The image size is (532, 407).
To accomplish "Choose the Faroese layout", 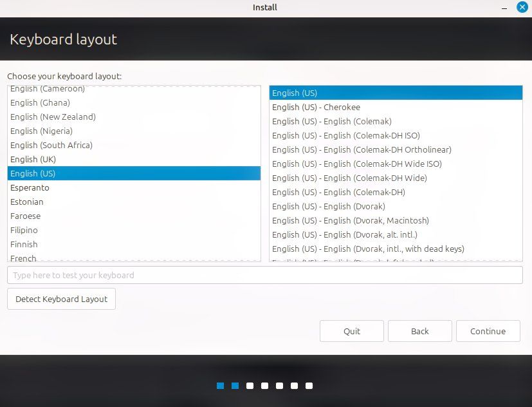I will [25, 216].
